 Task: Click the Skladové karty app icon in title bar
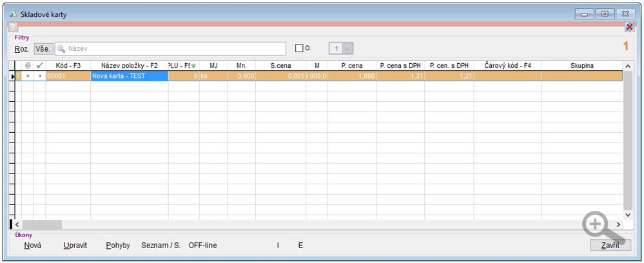coord(14,14)
